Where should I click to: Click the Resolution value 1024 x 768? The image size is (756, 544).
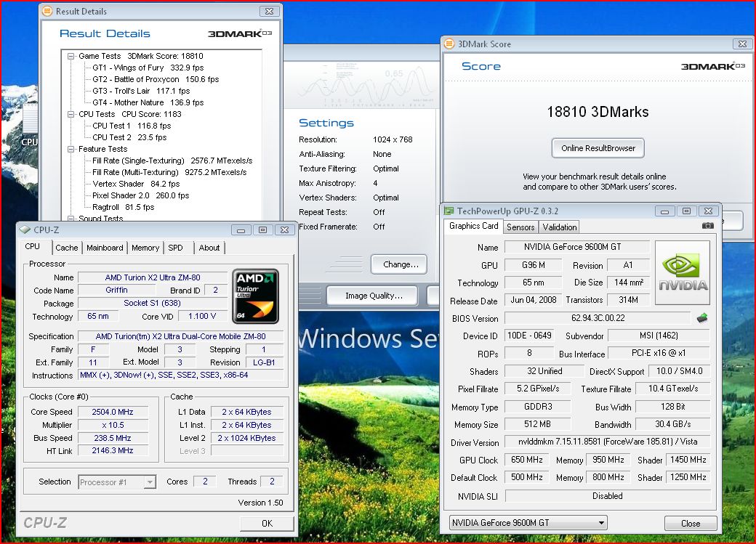tap(393, 139)
